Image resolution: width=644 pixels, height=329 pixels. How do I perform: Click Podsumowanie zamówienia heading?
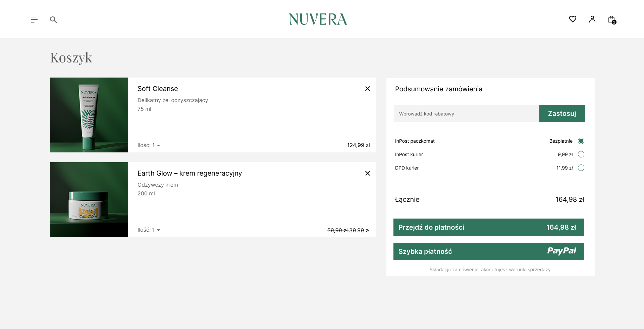click(x=439, y=89)
